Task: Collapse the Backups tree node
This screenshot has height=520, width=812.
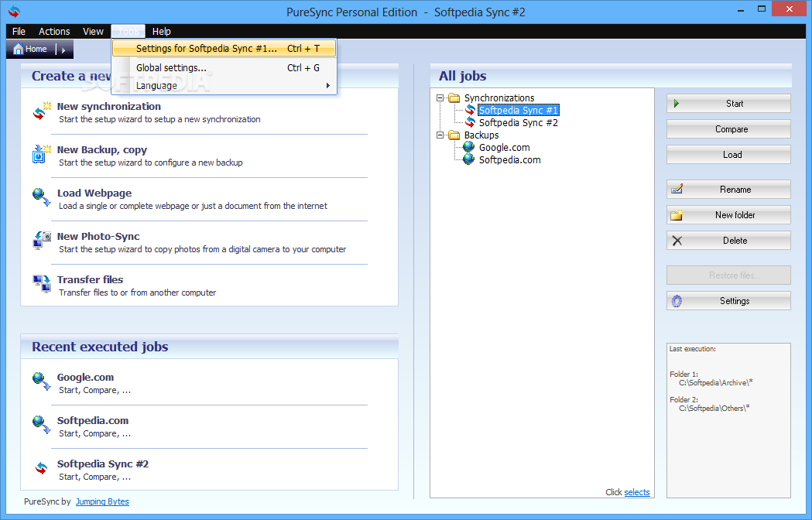Action: (440, 135)
